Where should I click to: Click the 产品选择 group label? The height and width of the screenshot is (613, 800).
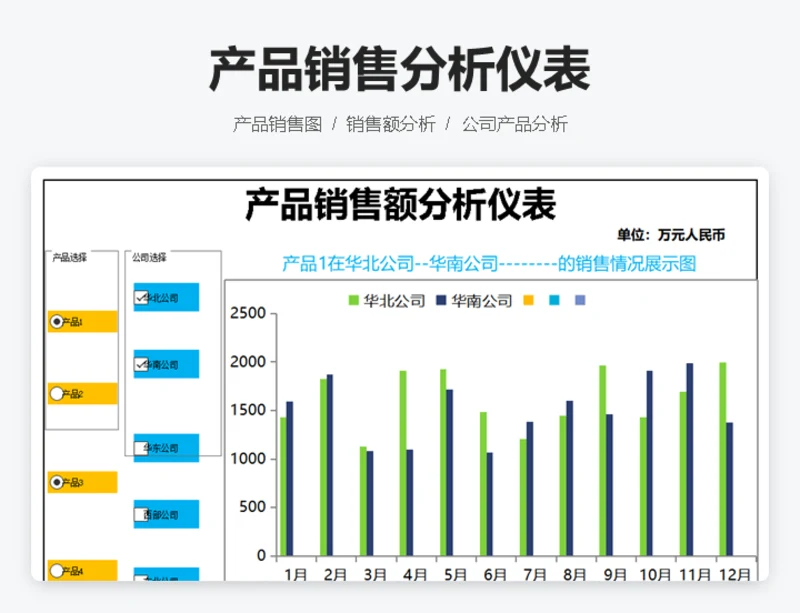pyautogui.click(x=69, y=257)
